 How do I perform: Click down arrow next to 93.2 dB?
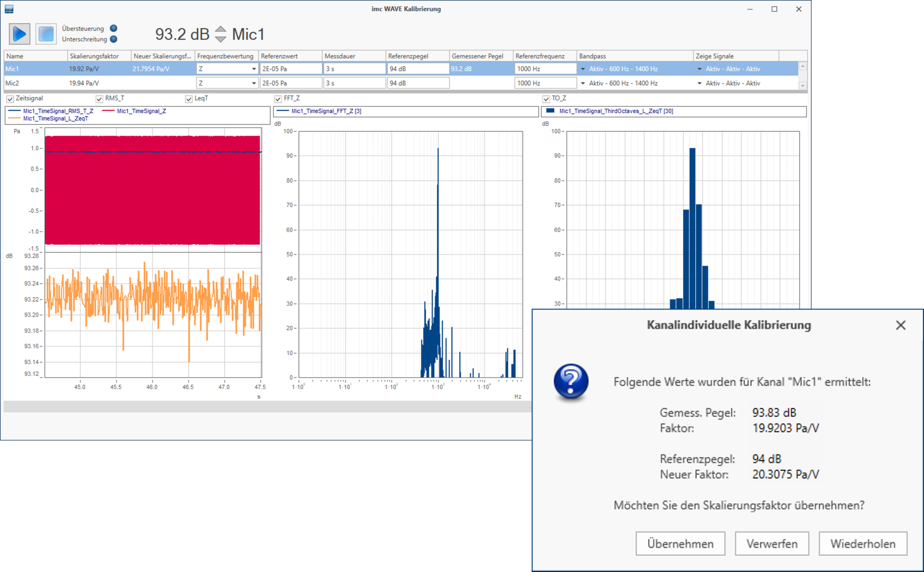coord(220,39)
